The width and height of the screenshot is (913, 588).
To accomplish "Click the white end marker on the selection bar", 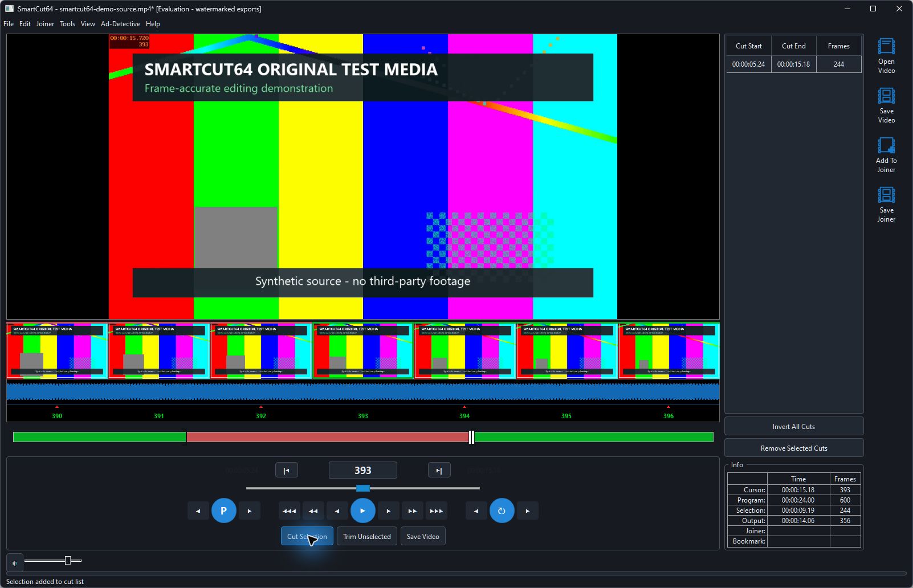I will [471, 437].
